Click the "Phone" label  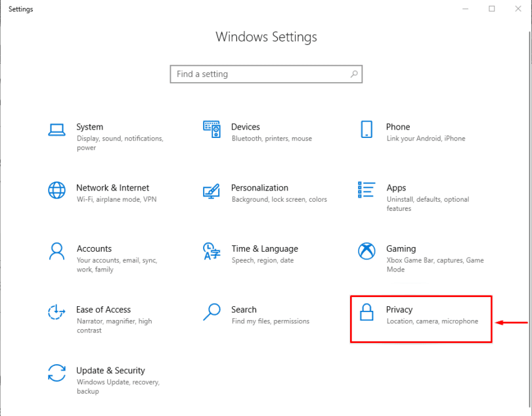(x=398, y=127)
